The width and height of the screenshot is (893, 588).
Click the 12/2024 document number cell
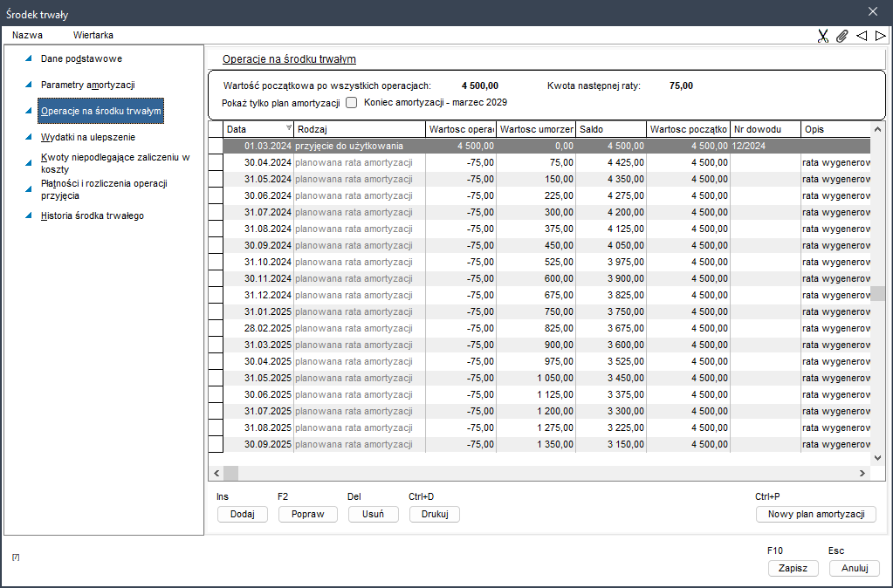[766, 147]
